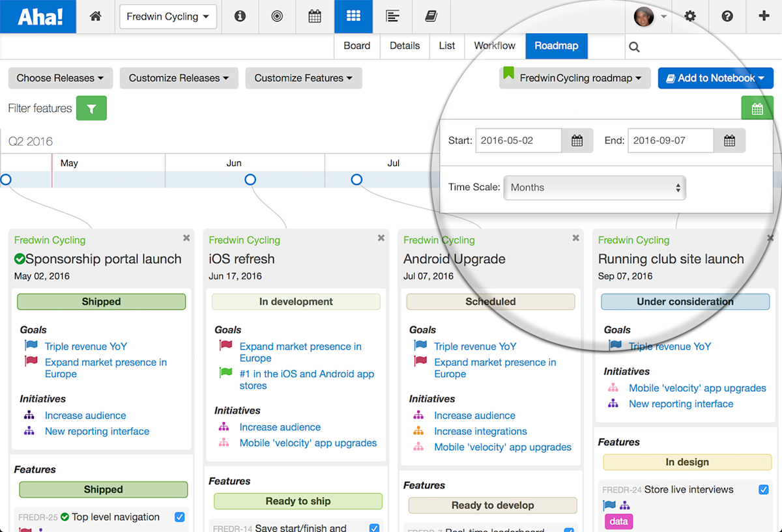
Task: Click the pink data tag
Action: point(618,522)
